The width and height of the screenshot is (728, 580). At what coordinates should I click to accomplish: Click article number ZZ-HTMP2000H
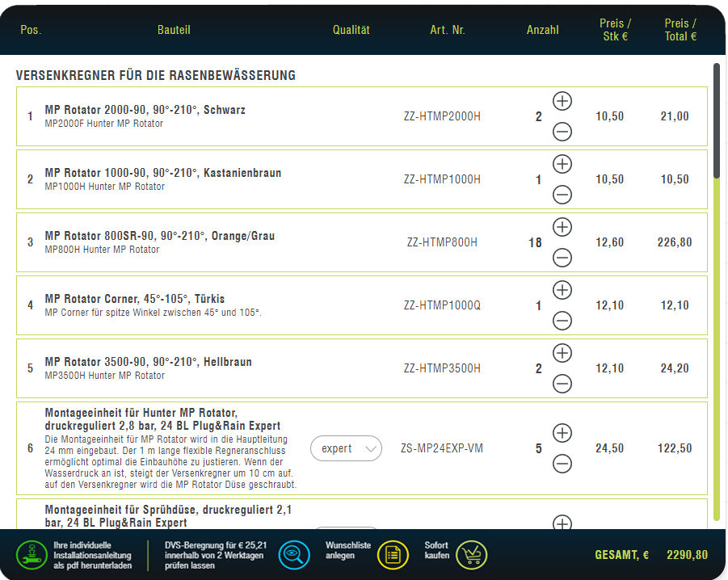point(442,116)
